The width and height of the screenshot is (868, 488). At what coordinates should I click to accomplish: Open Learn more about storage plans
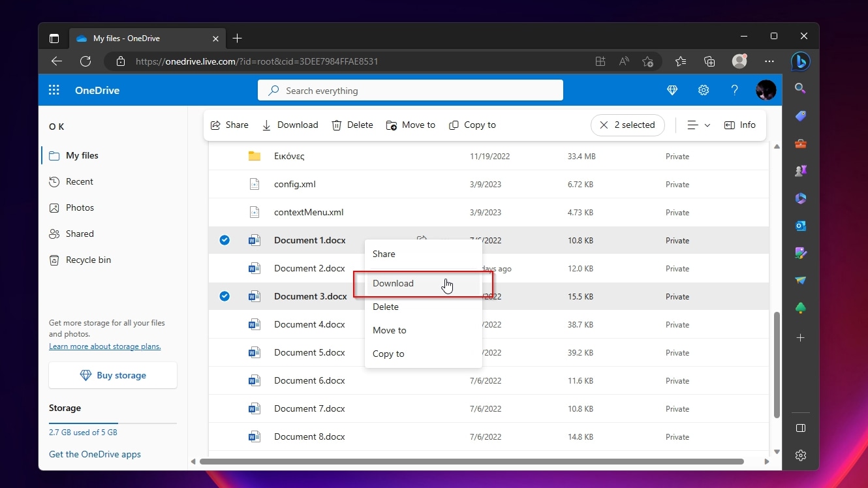(105, 346)
